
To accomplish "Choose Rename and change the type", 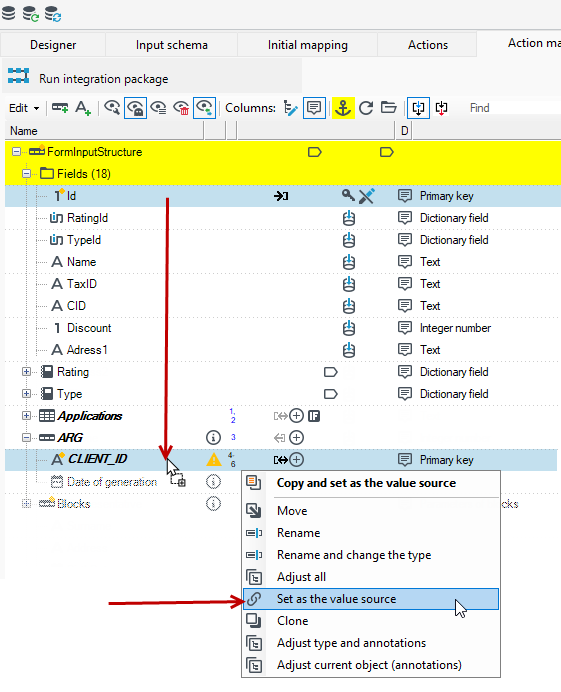I will tap(371, 555).
